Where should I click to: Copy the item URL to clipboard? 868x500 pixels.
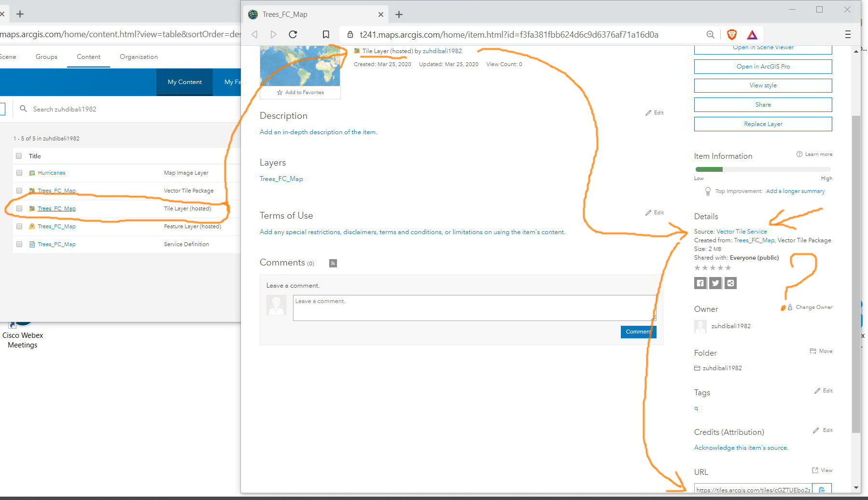pos(822,488)
